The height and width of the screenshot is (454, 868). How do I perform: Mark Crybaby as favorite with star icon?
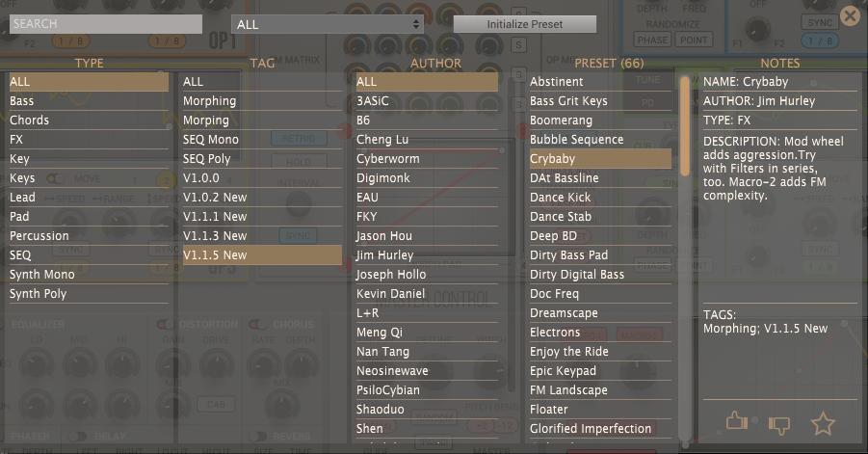(823, 423)
